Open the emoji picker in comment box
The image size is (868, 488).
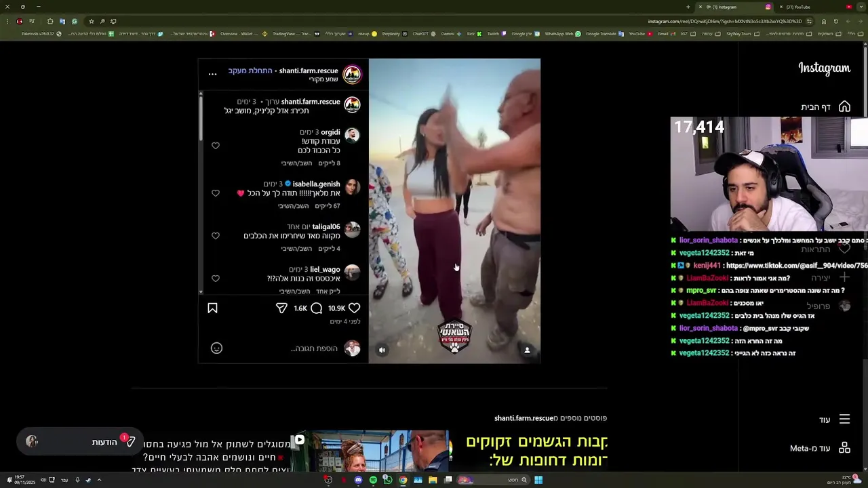click(216, 348)
